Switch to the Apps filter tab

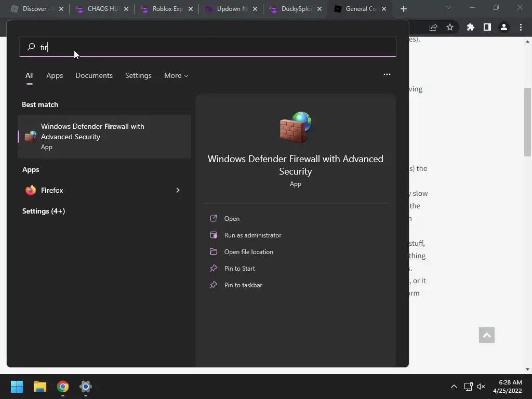click(x=55, y=75)
